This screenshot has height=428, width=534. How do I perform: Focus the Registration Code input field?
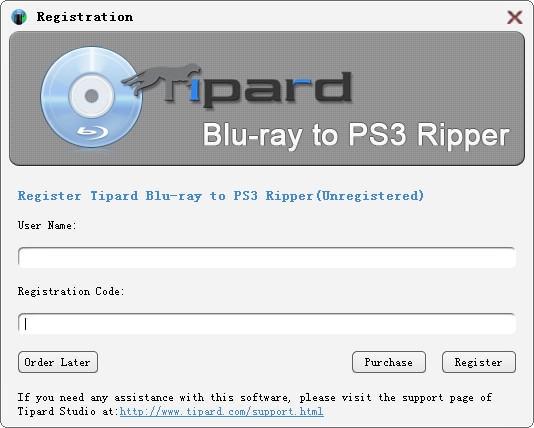click(267, 323)
